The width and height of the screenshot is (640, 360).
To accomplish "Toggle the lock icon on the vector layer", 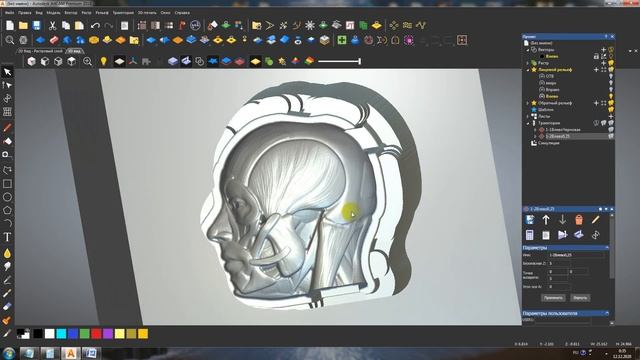I will tap(596, 56).
